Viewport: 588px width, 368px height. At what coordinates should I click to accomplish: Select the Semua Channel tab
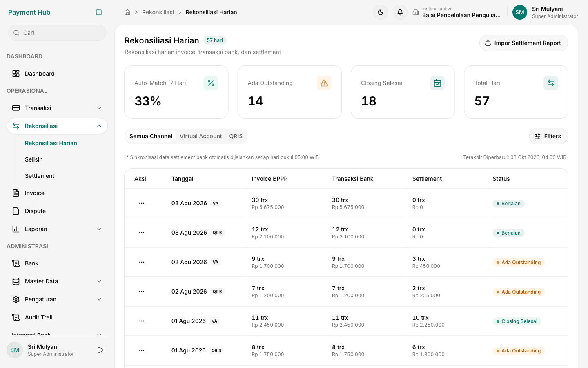coord(151,136)
